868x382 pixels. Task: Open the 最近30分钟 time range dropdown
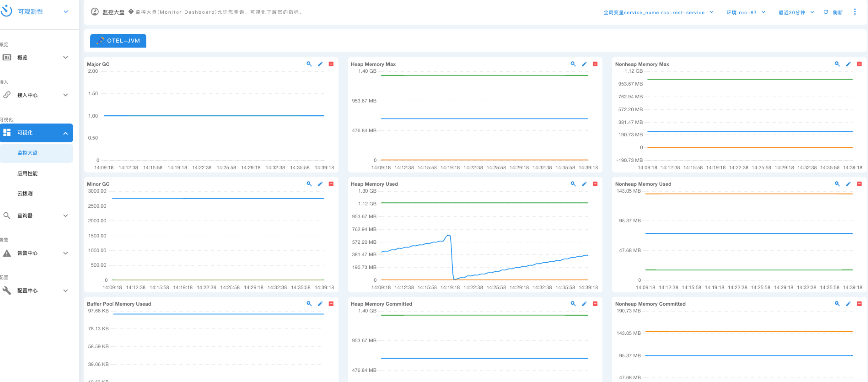[796, 12]
